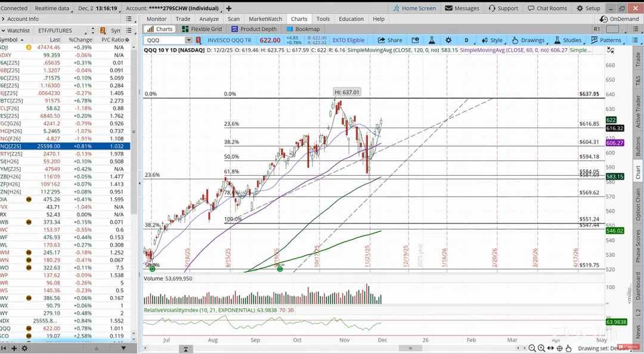This screenshot has height=354, width=644.
Task: Open the Patterns menu
Action: 606,41
